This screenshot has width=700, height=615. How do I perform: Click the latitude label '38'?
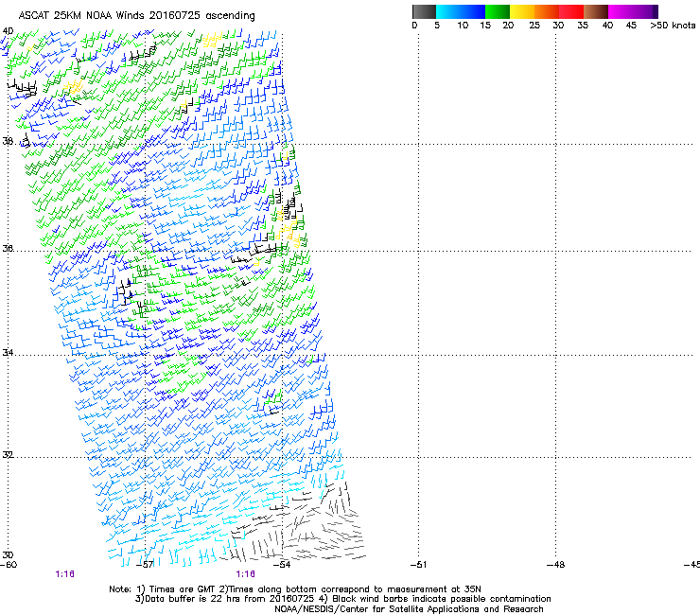[x=8, y=141]
